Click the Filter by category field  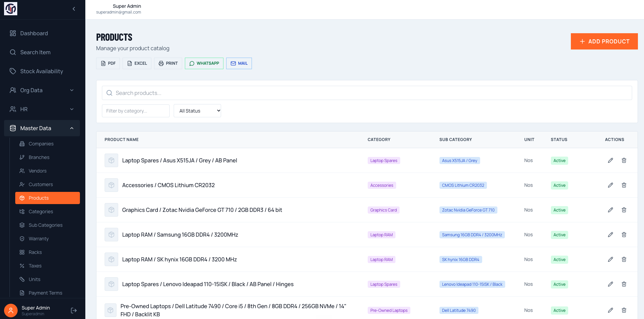click(x=136, y=111)
